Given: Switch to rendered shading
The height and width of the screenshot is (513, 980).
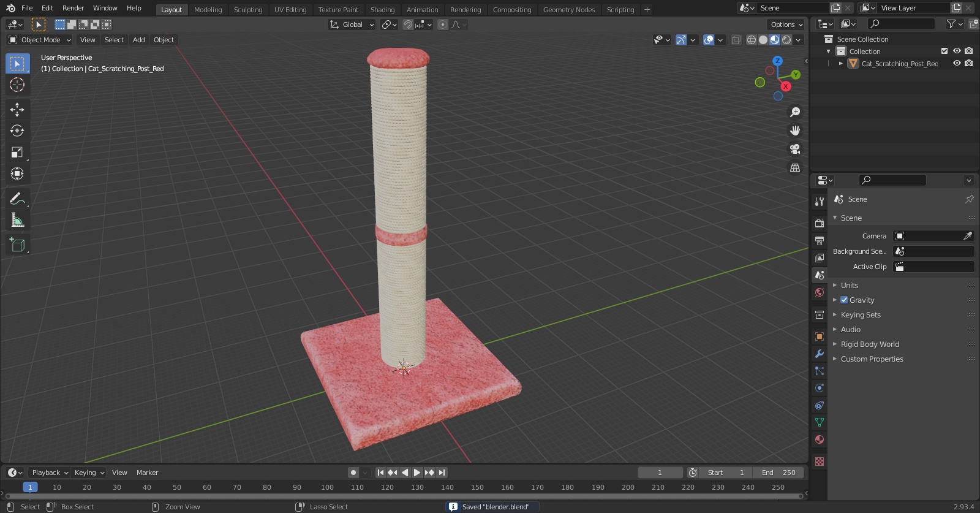Looking at the screenshot, I should pos(786,40).
